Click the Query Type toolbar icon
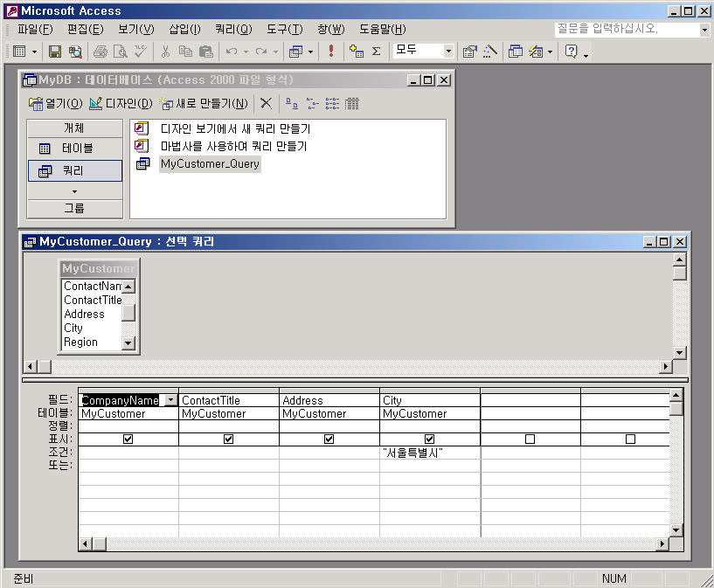 tap(296, 52)
